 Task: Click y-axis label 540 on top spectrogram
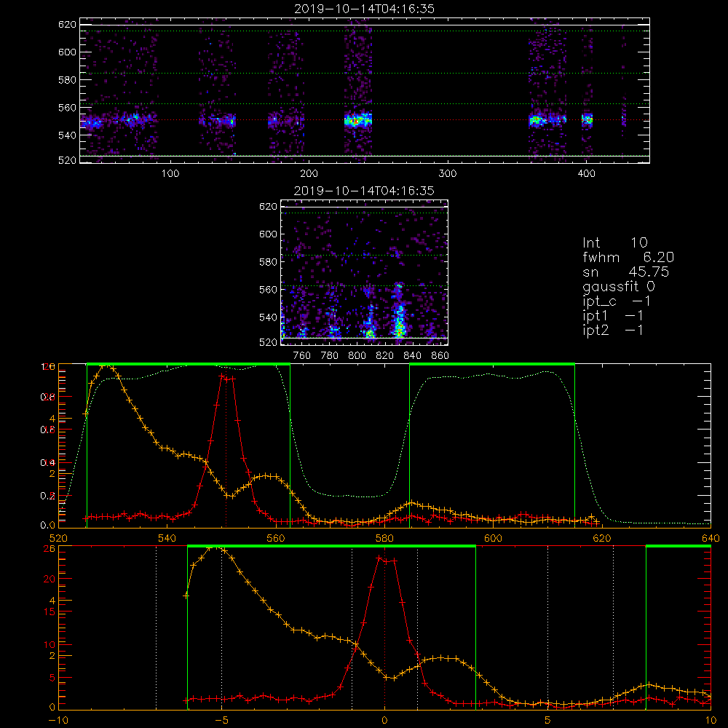(x=67, y=135)
